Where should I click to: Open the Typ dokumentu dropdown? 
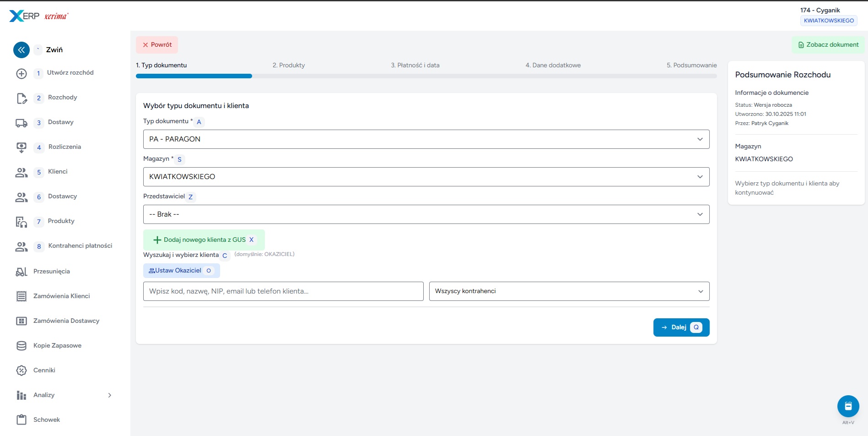pyautogui.click(x=426, y=139)
